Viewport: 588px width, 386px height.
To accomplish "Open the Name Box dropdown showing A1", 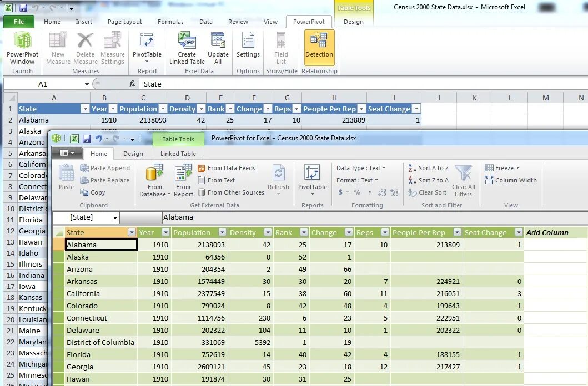I will tap(87, 84).
